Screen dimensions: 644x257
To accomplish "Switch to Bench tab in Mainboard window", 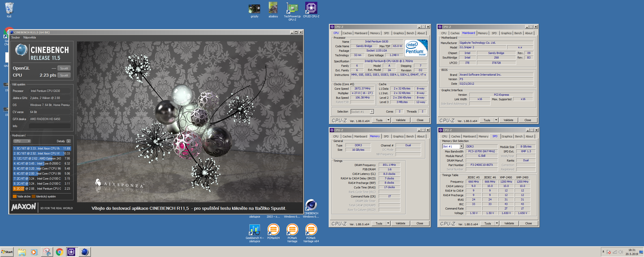I will click(x=518, y=33).
